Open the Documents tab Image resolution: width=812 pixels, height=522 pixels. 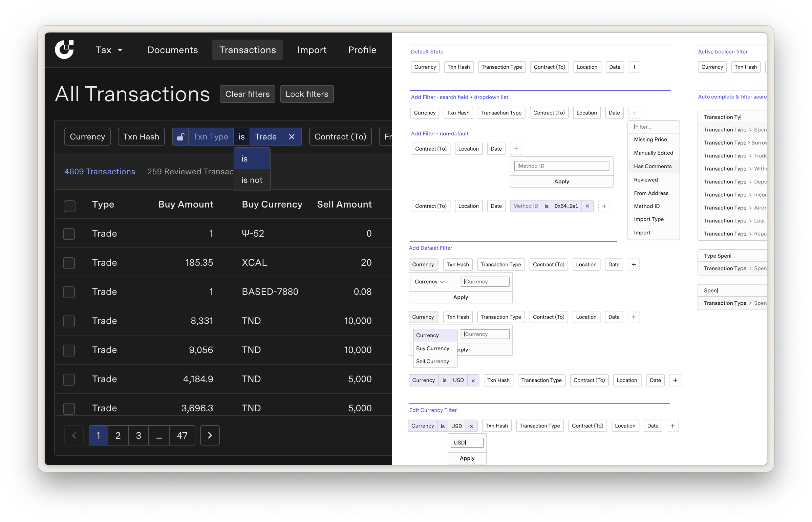click(173, 50)
